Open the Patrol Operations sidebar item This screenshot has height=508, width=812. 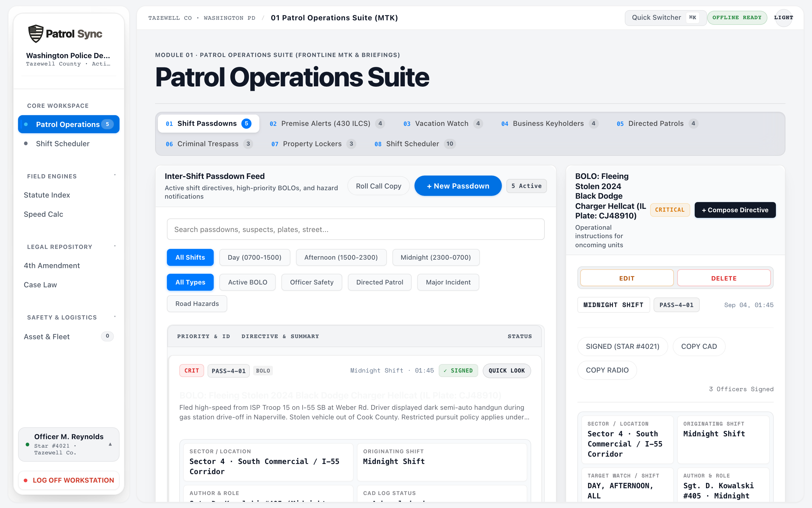(x=69, y=124)
